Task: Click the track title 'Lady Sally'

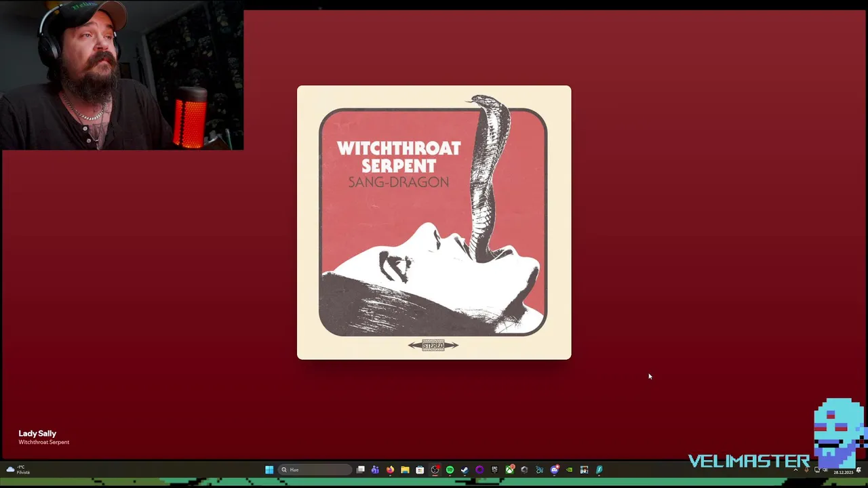Action: click(x=37, y=433)
